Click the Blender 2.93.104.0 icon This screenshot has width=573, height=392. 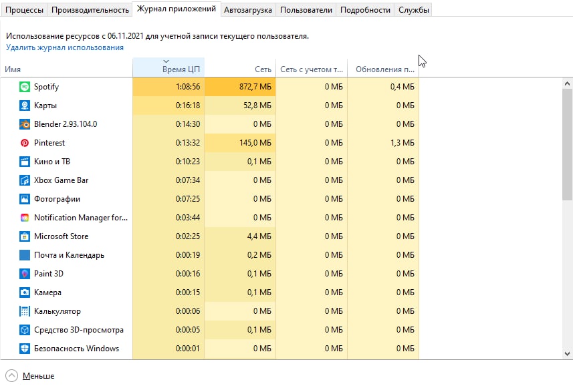[25, 124]
